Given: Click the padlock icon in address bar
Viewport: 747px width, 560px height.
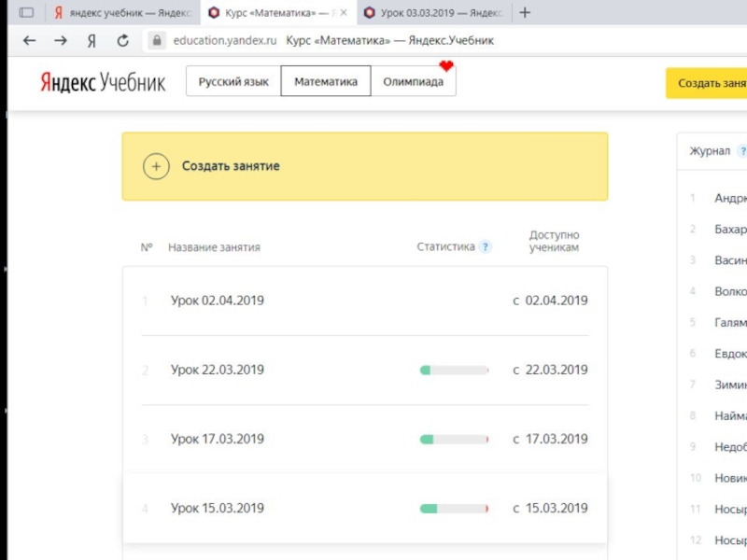Looking at the screenshot, I should click(x=156, y=41).
